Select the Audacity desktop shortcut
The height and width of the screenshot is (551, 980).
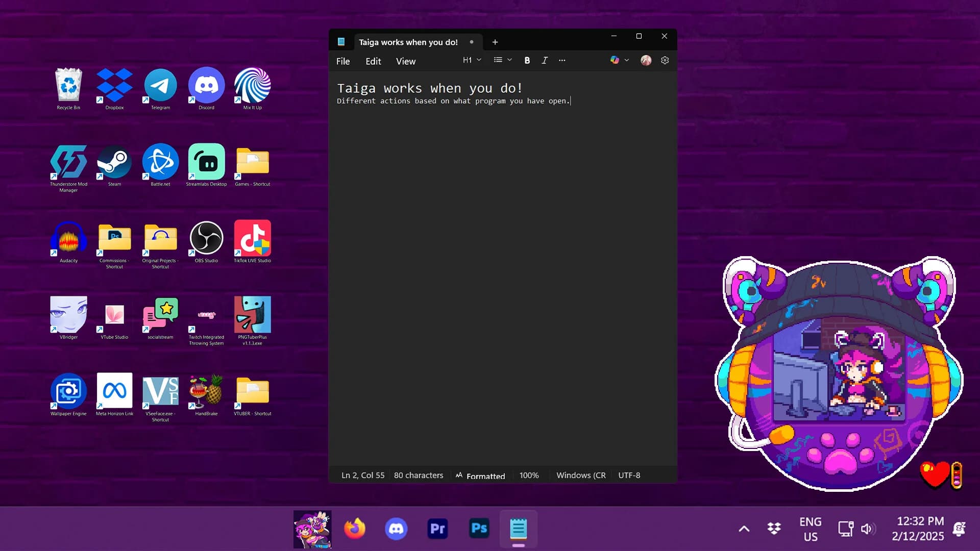tap(68, 242)
